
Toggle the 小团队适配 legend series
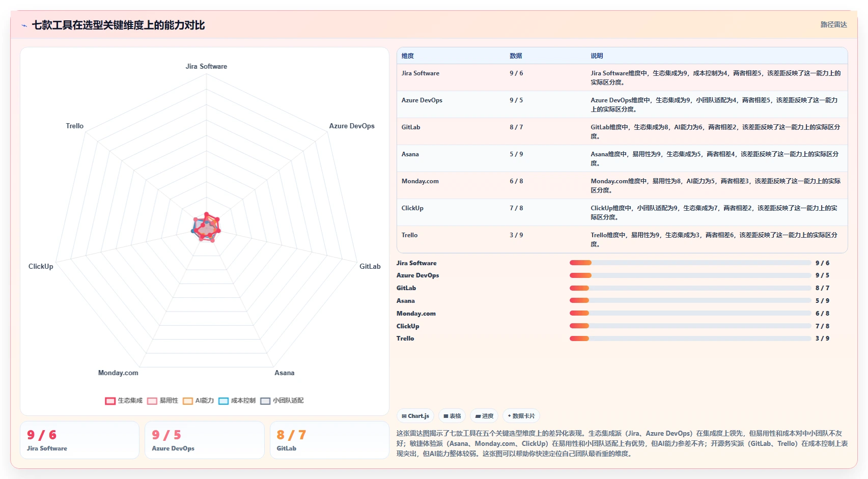pos(282,401)
